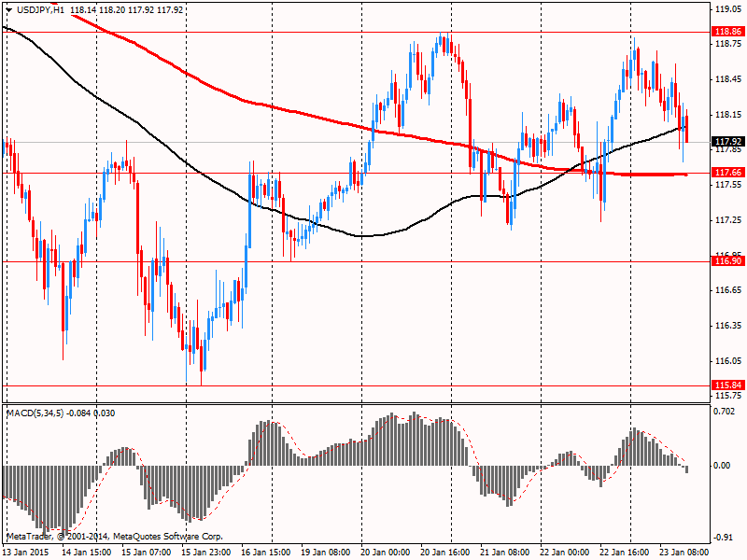
Task: Click the MACD scale value 0.00
Action: [722, 465]
